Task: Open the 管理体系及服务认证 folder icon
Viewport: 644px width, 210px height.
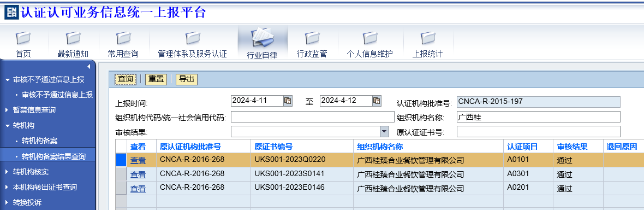Action: point(193,38)
